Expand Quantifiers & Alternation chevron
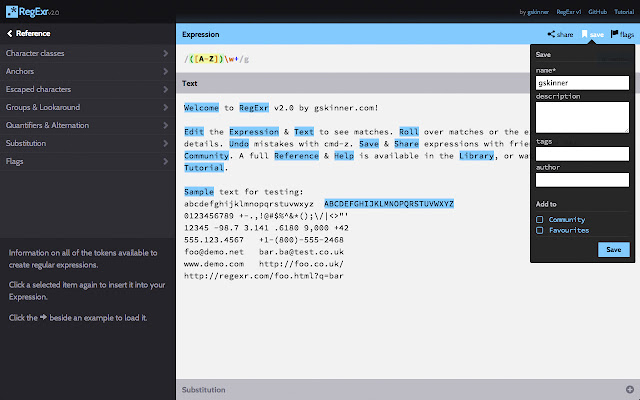The image size is (640, 400). (165, 125)
